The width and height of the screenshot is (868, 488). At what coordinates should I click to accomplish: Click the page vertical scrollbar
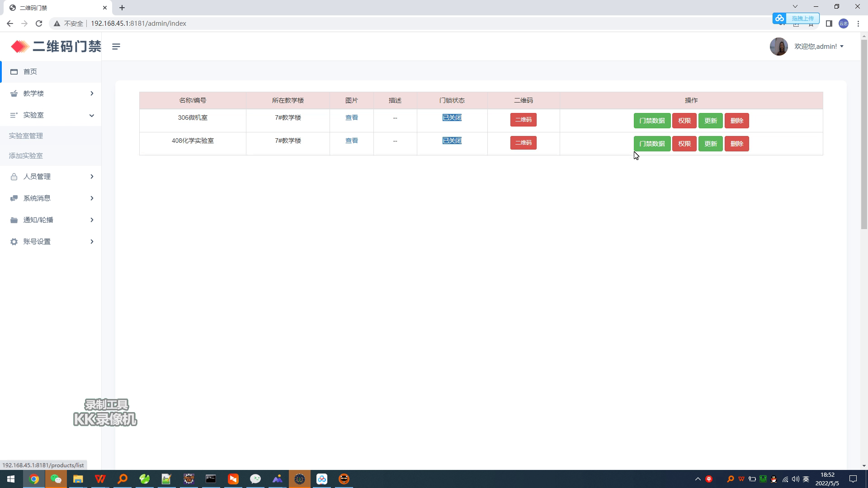point(864,135)
